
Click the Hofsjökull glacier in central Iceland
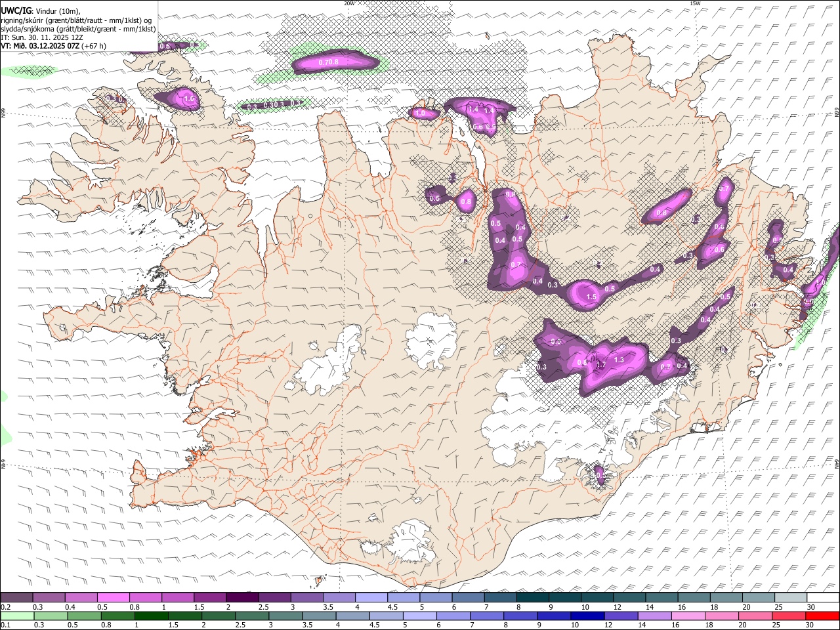pos(431,340)
